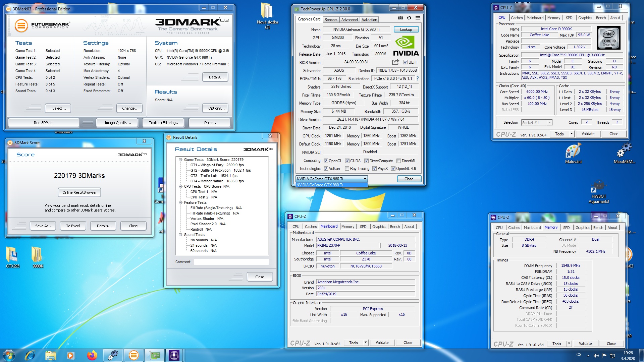Collapse the Sound Tests tree node

point(180,235)
